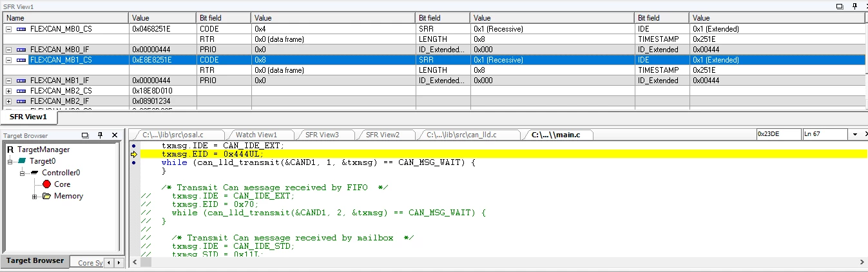Screen dimensions: 868x272
Task: Click the register icon beside FLEXCAN_MB1_CS
Action: (21, 60)
